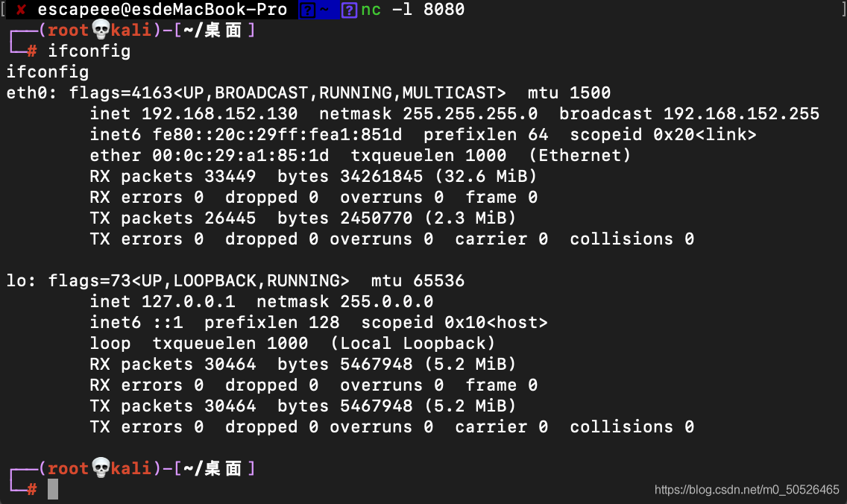Click the 'eth0:' interface name

coord(31,93)
